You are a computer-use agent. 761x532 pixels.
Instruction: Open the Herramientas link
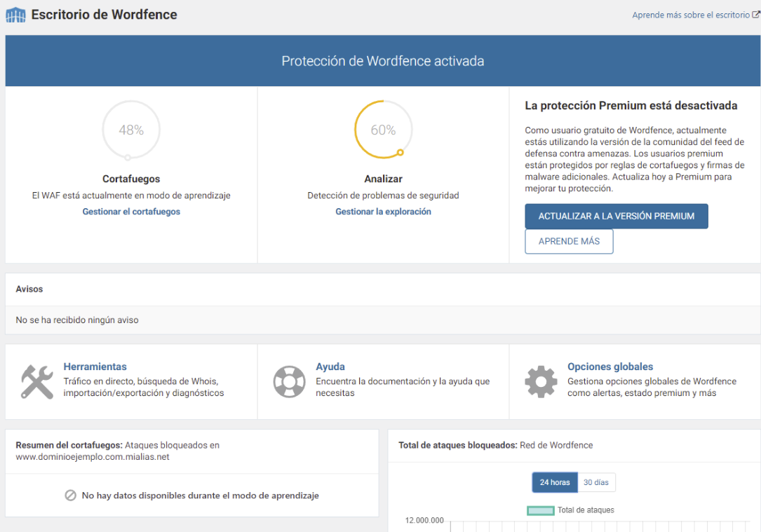pos(95,367)
